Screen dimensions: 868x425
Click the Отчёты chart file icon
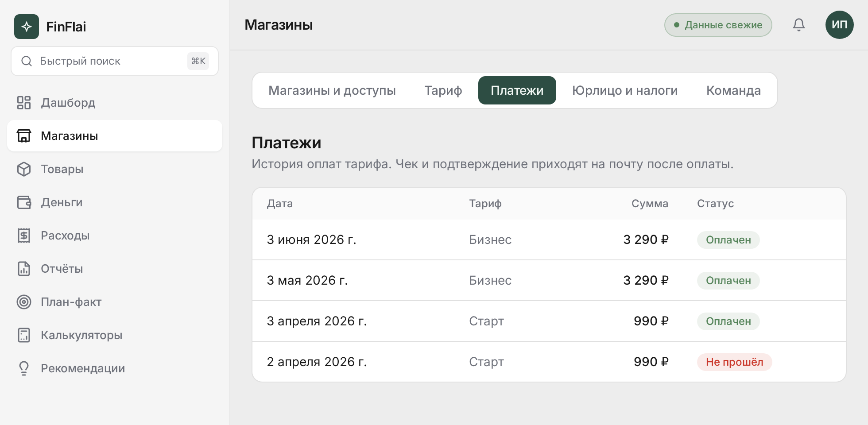coord(24,269)
